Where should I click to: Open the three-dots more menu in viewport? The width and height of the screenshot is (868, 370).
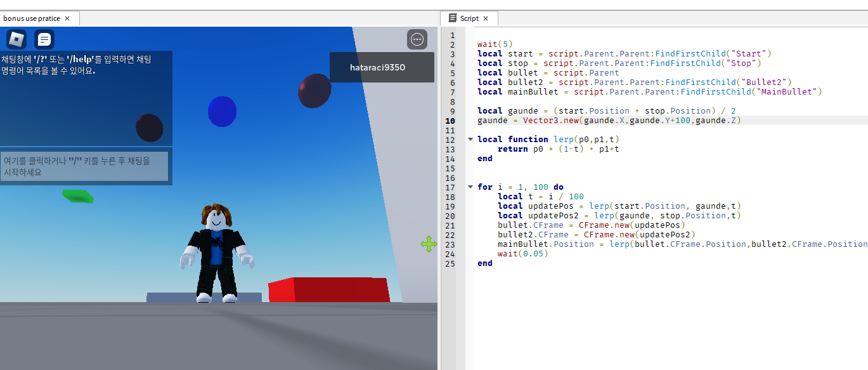[x=417, y=39]
